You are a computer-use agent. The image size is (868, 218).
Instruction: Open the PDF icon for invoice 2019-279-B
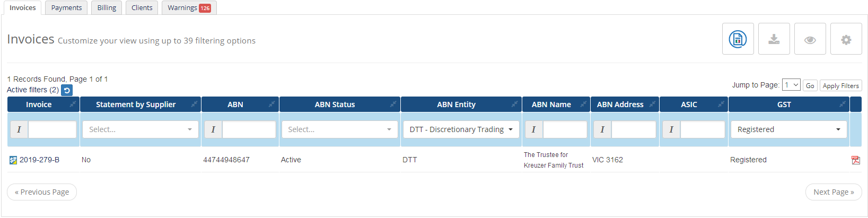pyautogui.click(x=855, y=160)
